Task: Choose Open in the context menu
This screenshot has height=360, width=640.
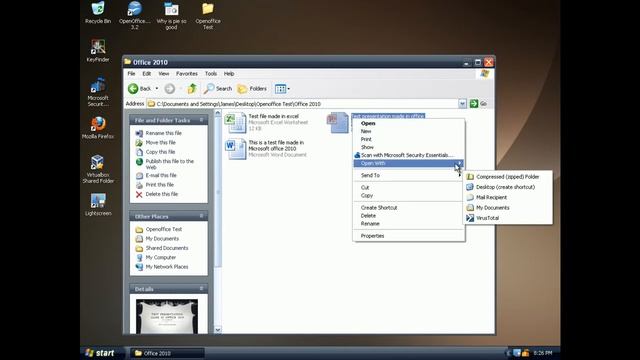Action: [x=409, y=123]
